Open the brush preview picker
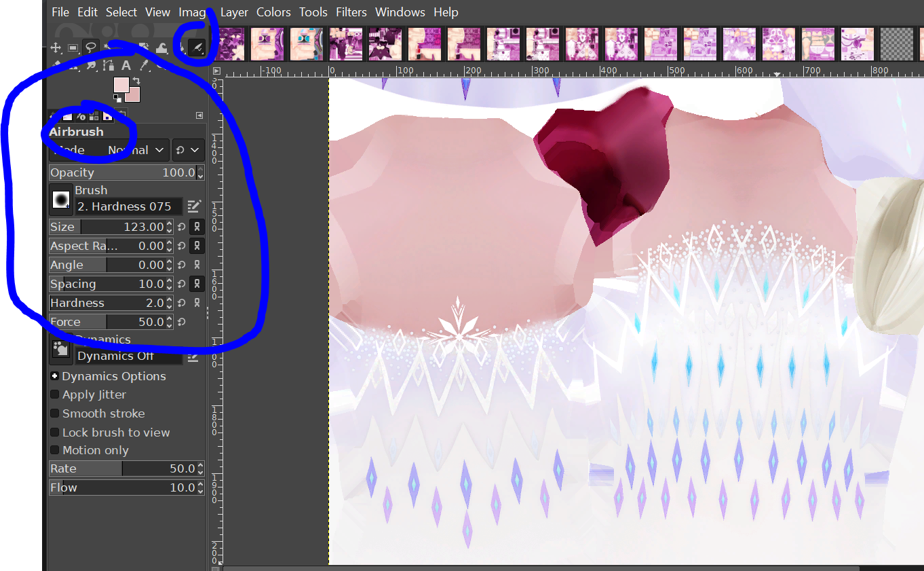This screenshot has width=924, height=571. coord(61,199)
